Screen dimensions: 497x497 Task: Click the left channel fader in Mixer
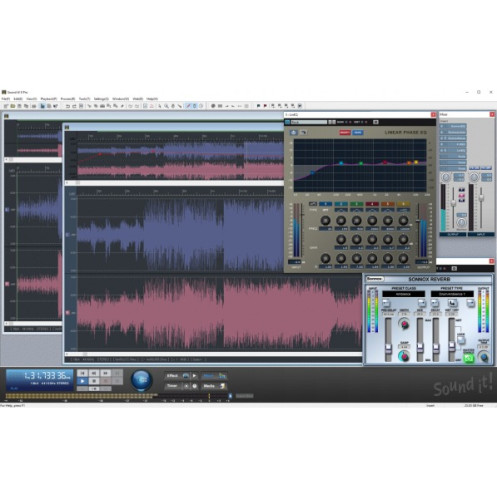453,203
